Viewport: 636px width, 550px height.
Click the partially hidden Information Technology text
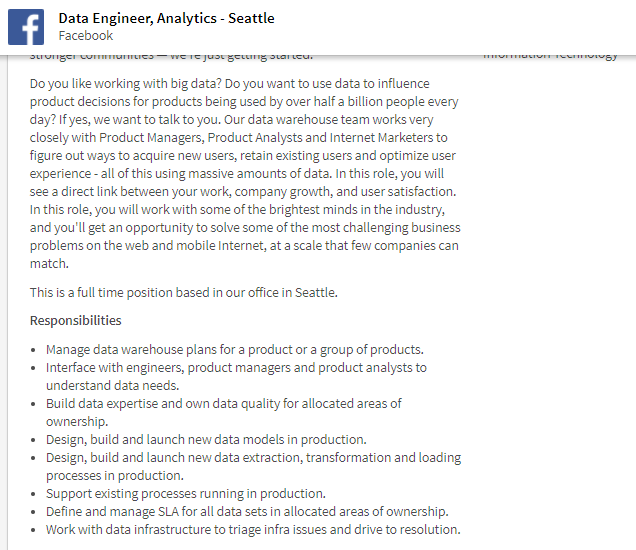[550, 55]
